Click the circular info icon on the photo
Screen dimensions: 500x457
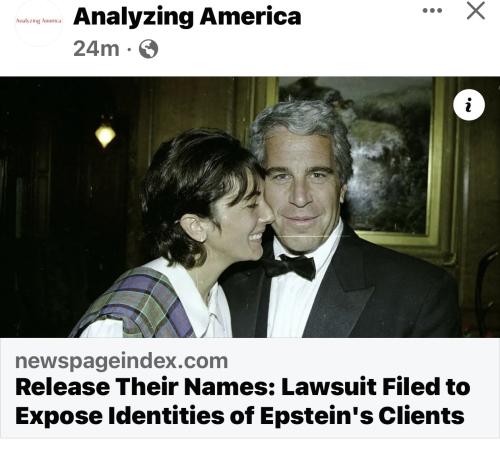pyautogui.click(x=469, y=104)
